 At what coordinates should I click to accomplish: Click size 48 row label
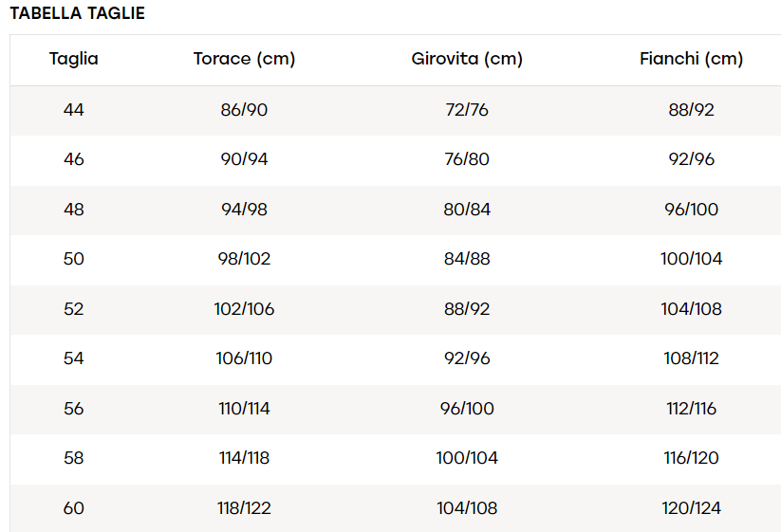pyautogui.click(x=74, y=209)
